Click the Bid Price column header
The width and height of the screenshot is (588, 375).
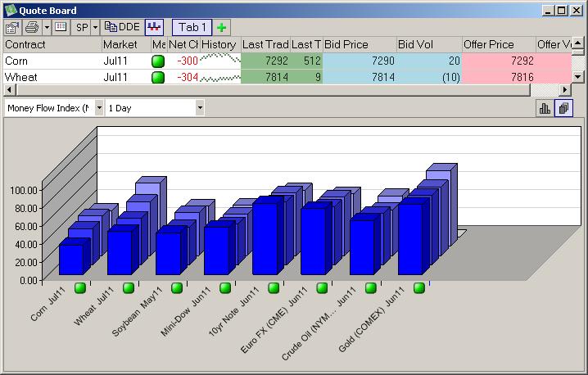pos(359,44)
